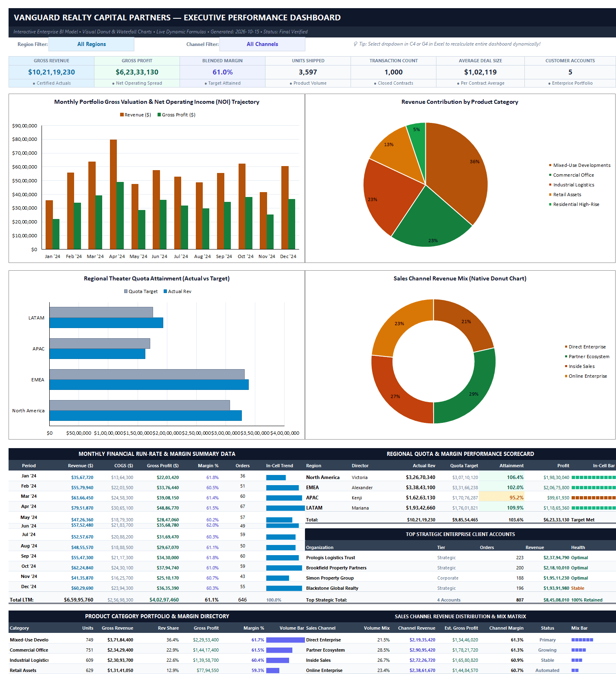
Task: Select the Blended Margin value 61.0%
Action: tap(222, 72)
